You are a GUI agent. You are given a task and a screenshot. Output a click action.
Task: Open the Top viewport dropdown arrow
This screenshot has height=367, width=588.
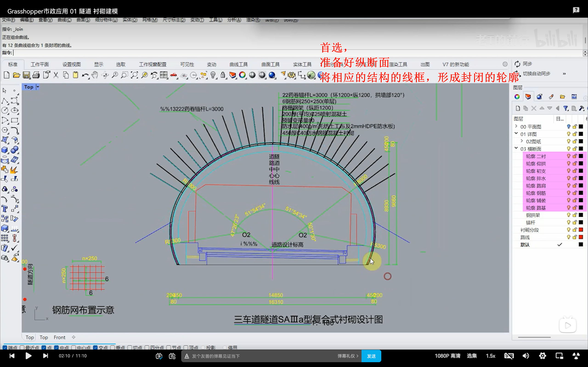point(38,87)
